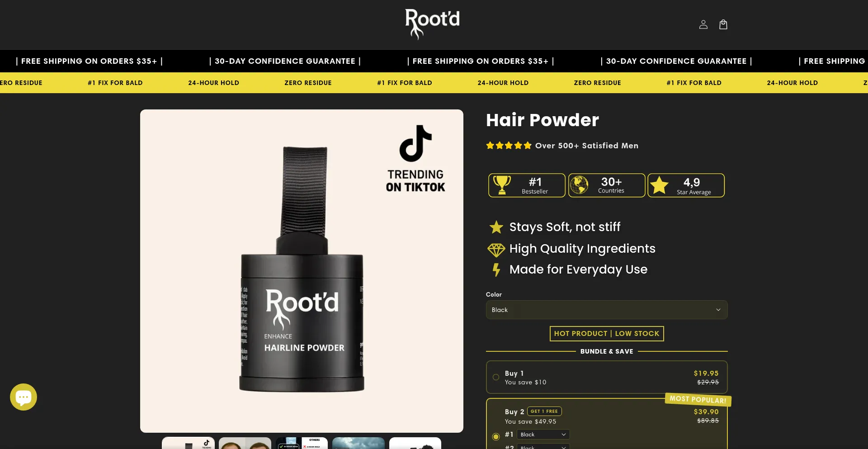868x449 pixels.
Task: Open the Shopify chat bubble
Action: [x=24, y=397]
